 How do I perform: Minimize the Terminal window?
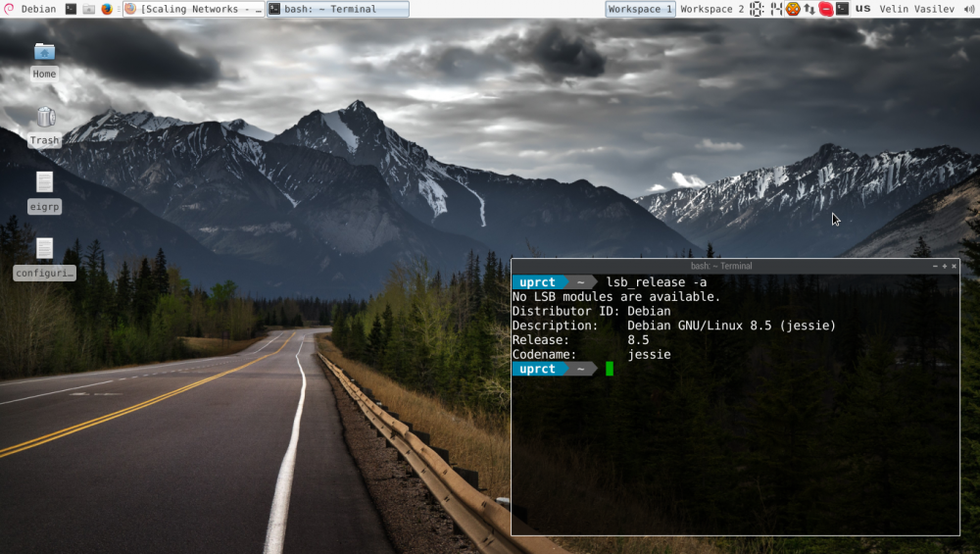click(935, 267)
